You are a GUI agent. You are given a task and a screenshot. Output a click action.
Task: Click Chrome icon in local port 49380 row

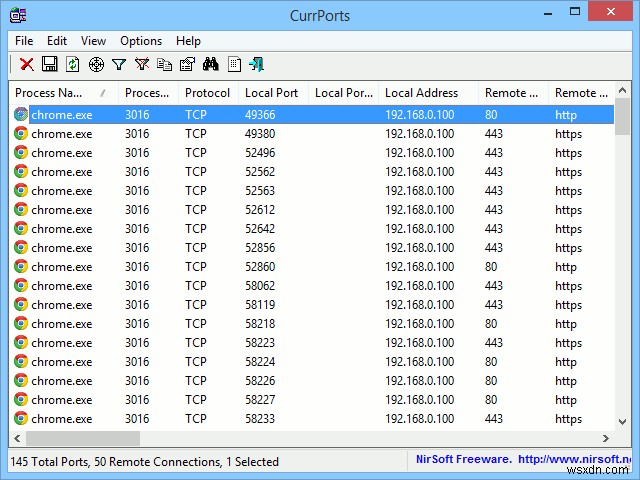coord(21,133)
